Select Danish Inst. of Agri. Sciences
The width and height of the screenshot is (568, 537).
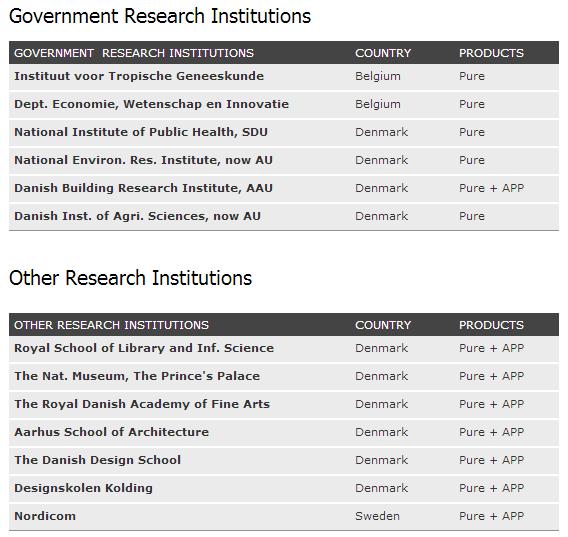coord(138,216)
